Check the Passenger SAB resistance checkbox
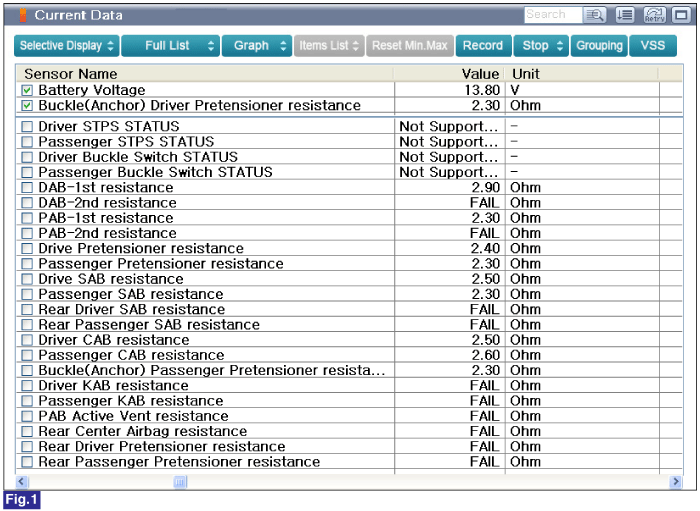The width and height of the screenshot is (700, 511). tap(27, 294)
